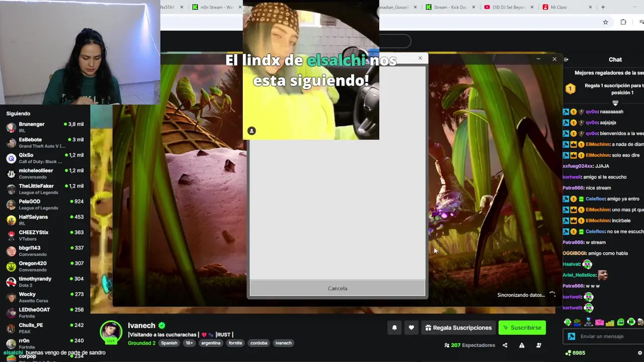Click the argentina tag
Viewport: 644px width, 362px height.
click(211, 343)
